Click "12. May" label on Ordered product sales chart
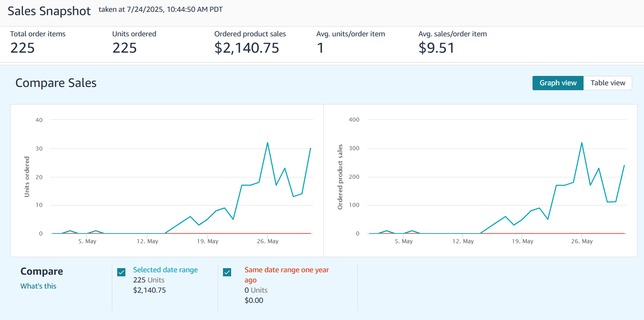 click(463, 241)
